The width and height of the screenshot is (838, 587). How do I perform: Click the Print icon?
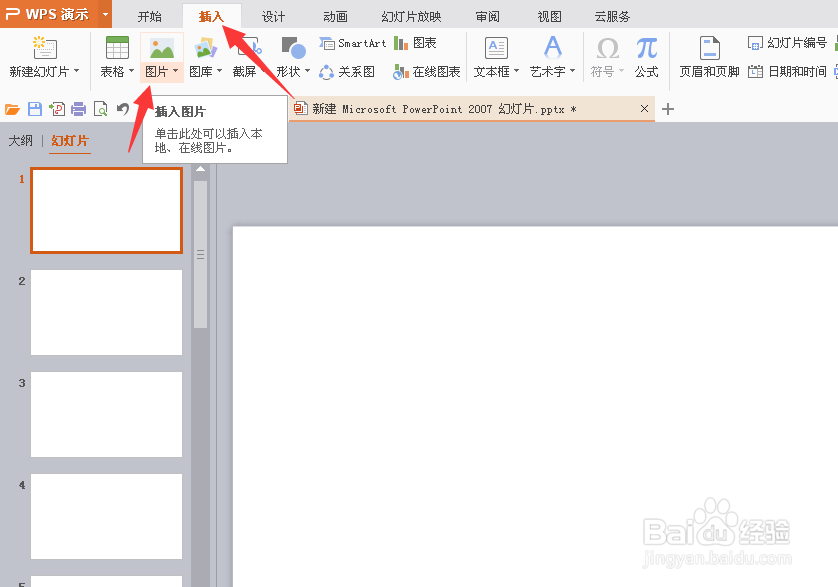coord(79,110)
